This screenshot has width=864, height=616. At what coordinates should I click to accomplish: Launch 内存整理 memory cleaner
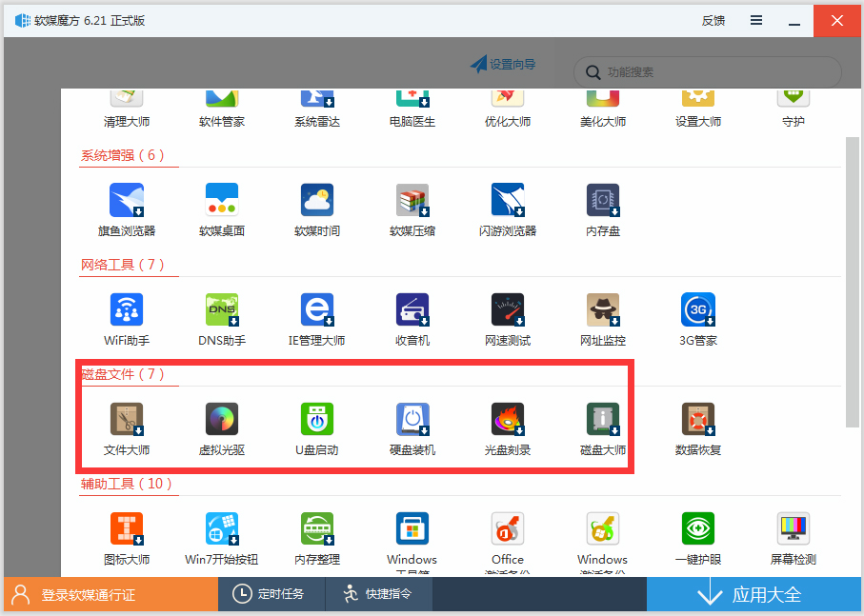(317, 539)
